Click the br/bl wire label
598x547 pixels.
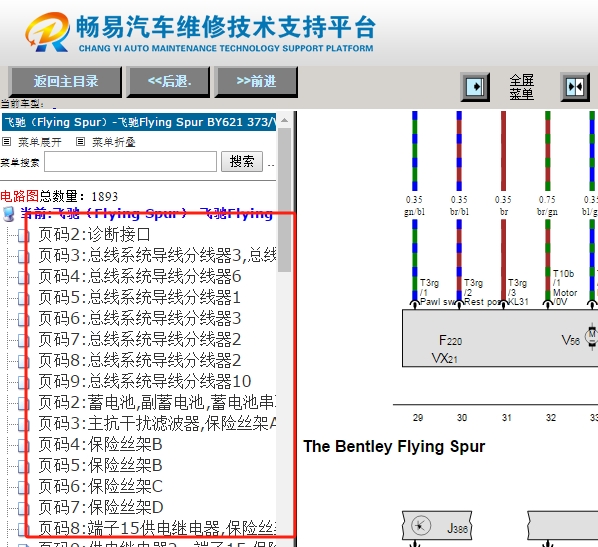pos(459,212)
